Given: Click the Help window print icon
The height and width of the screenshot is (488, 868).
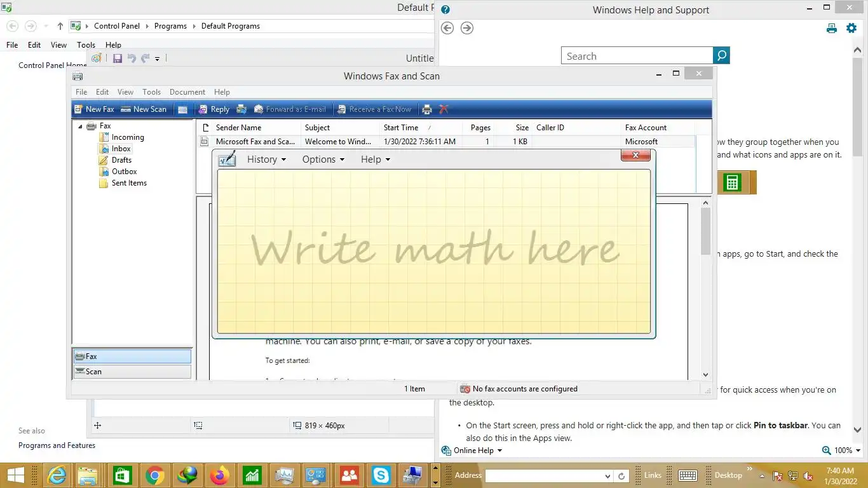Looking at the screenshot, I should click(832, 28).
